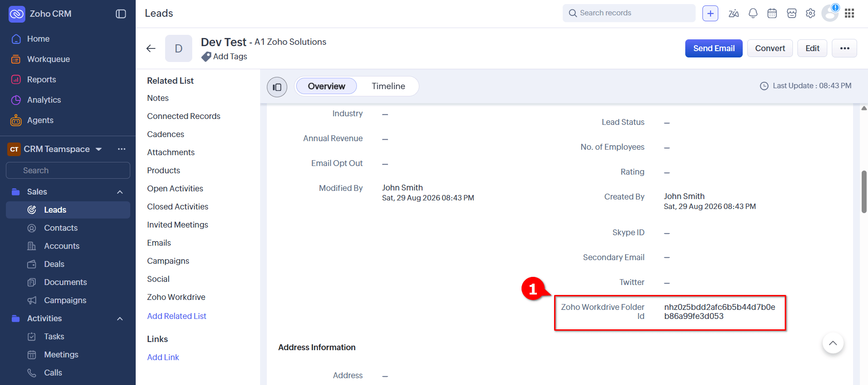The height and width of the screenshot is (385, 868).
Task: Click the Convert button
Action: 770,48
